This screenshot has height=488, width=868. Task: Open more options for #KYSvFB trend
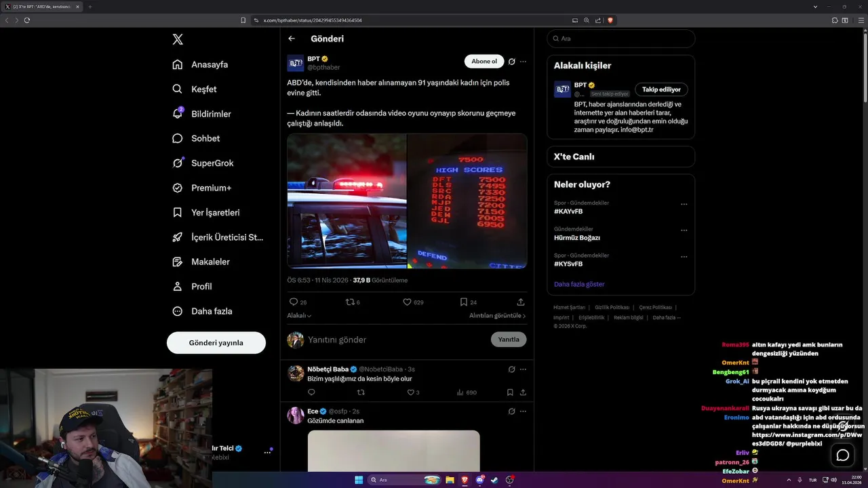[684, 257]
